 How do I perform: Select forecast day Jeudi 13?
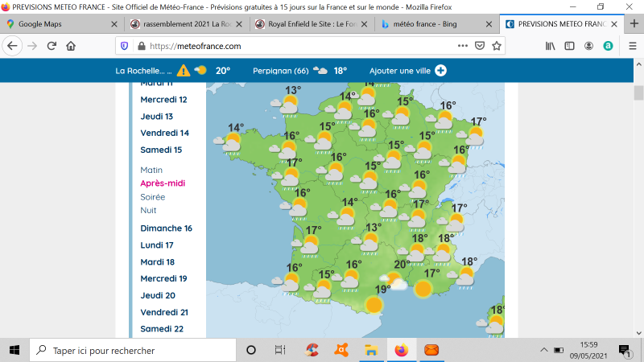156,116
